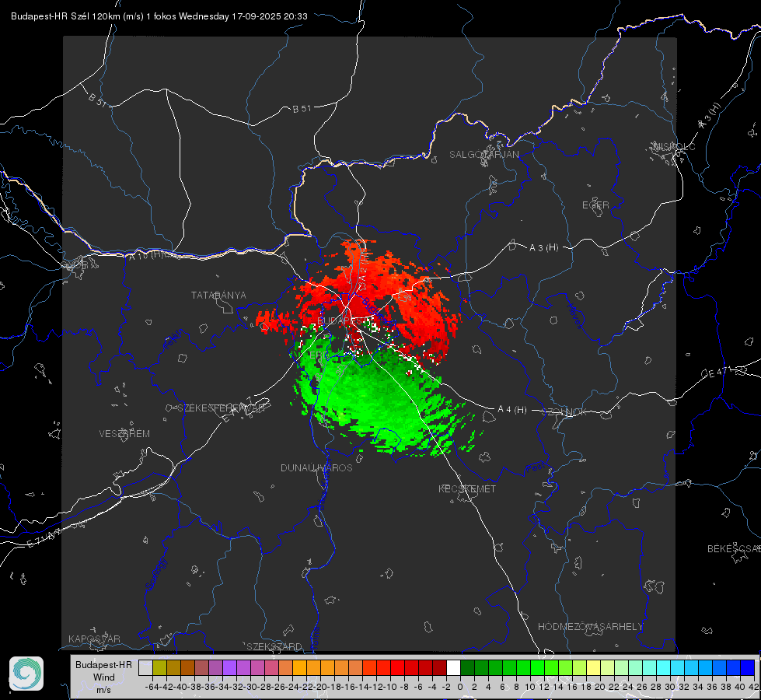Click the DUNAÚJVÁROS city label
Viewport: 761px width, 700px height.
click(316, 467)
